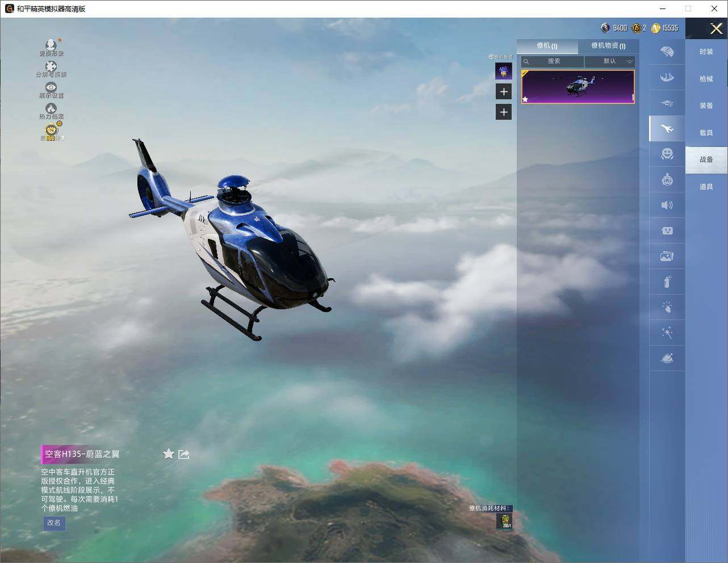This screenshot has height=563, width=728.
Task: Select the spray can category icon
Action: [667, 281]
